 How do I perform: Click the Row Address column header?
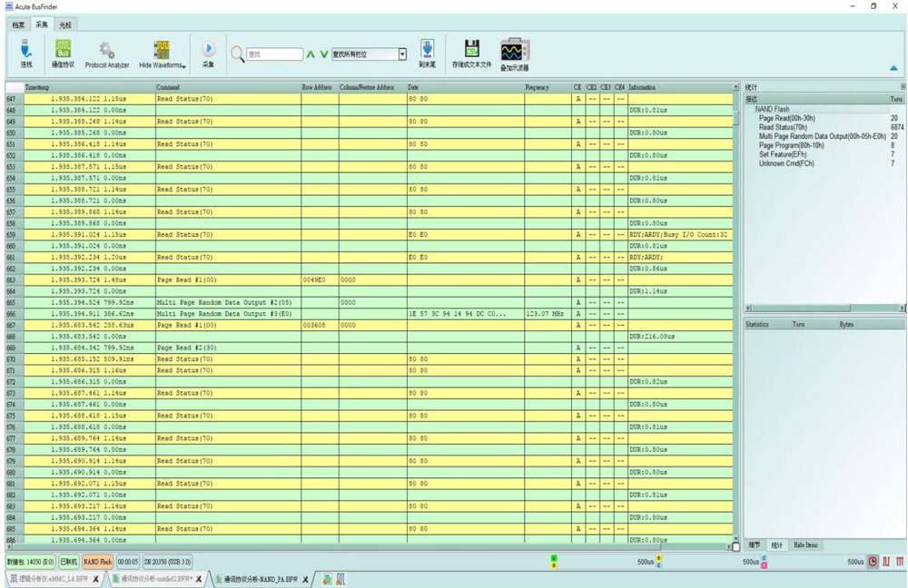tap(319, 87)
